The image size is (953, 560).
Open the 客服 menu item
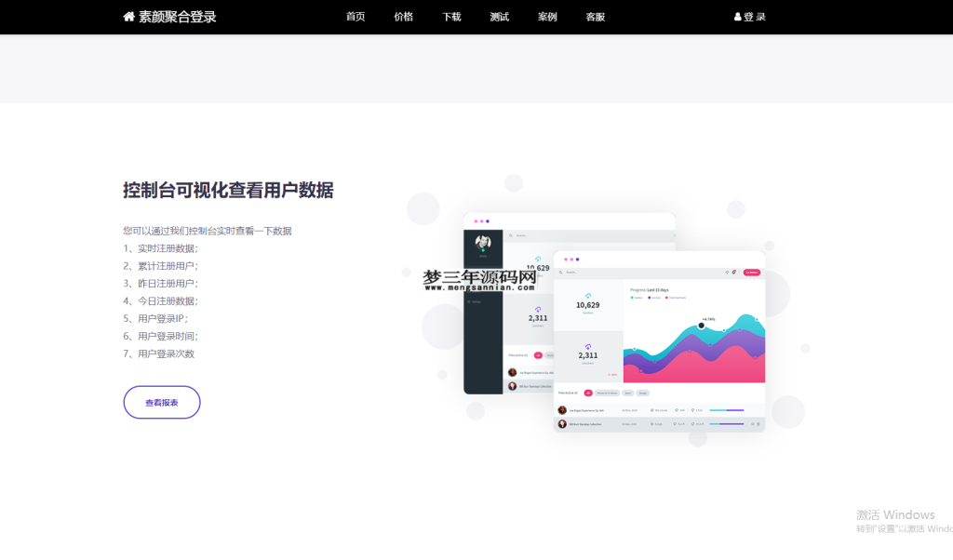tap(595, 17)
